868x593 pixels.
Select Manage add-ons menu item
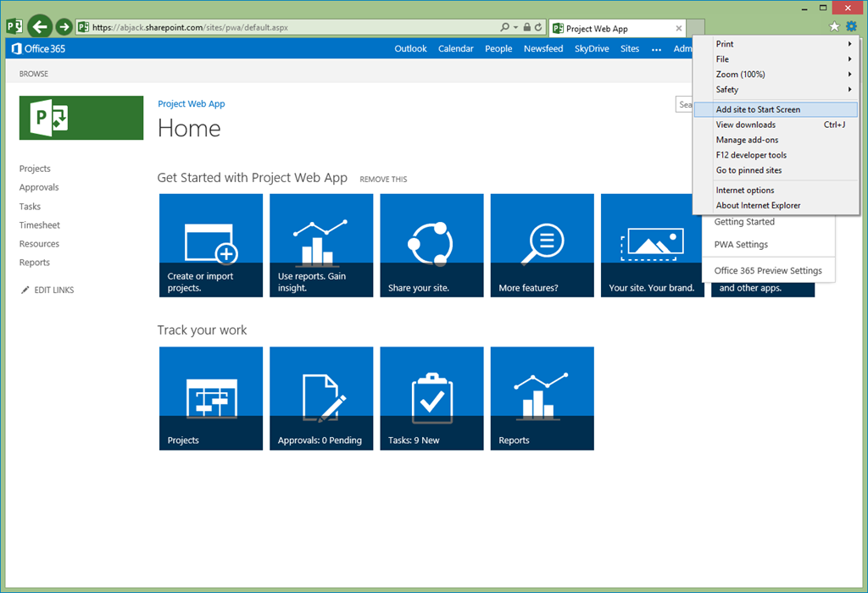coord(776,140)
